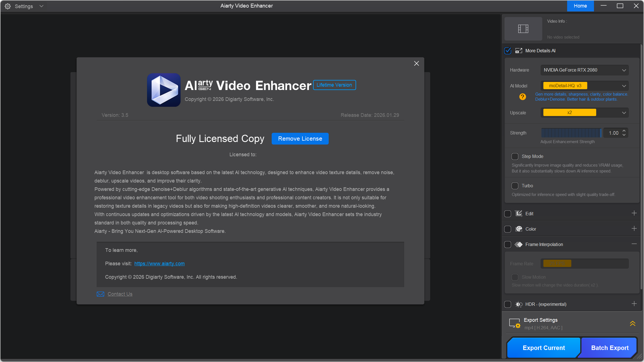This screenshot has height=362, width=644.
Task: Expand the Edit section
Action: pyautogui.click(x=634, y=213)
